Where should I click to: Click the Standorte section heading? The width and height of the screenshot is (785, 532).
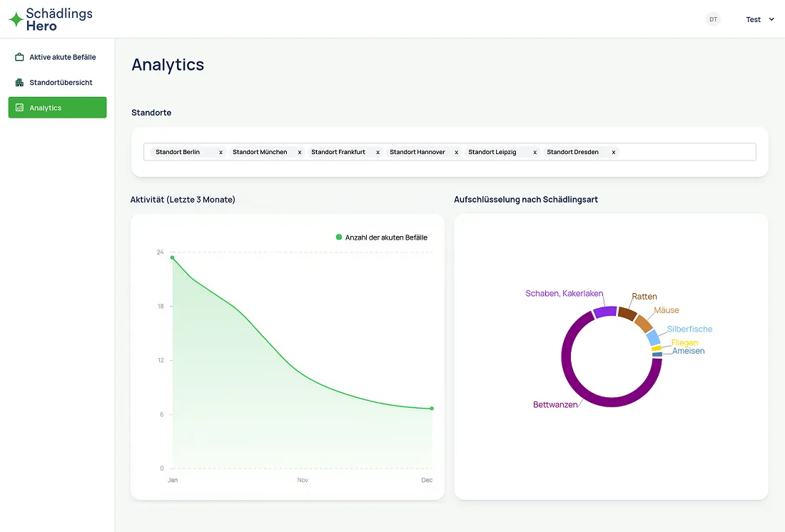(x=151, y=113)
